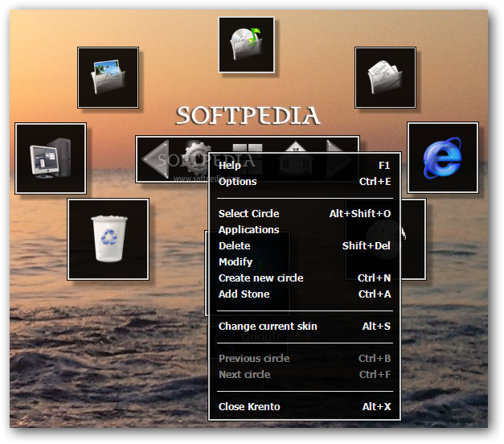Open the Recycle Bin stone
The image size is (504, 444).
108,240
